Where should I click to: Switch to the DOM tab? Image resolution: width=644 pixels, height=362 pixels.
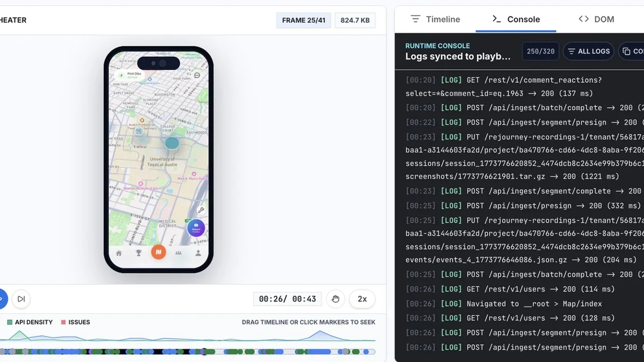coord(596,19)
